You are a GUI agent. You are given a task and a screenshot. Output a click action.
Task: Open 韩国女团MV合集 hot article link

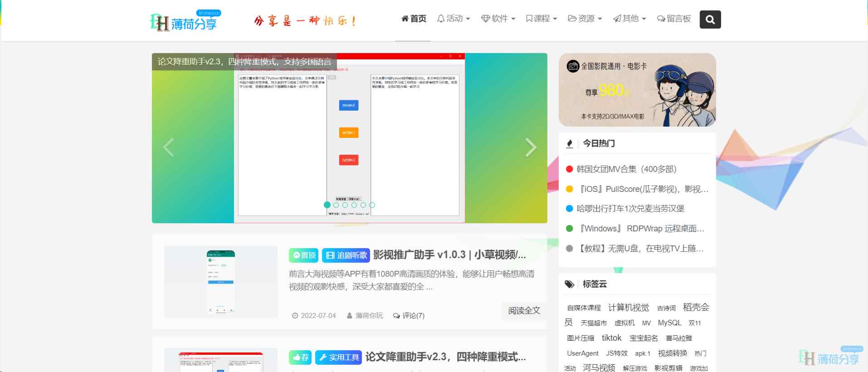coord(626,169)
